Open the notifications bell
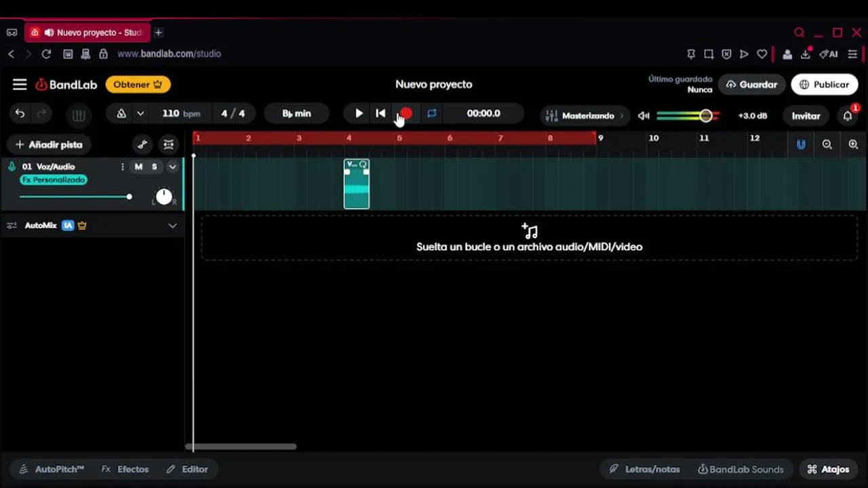This screenshot has width=868, height=488. (848, 116)
